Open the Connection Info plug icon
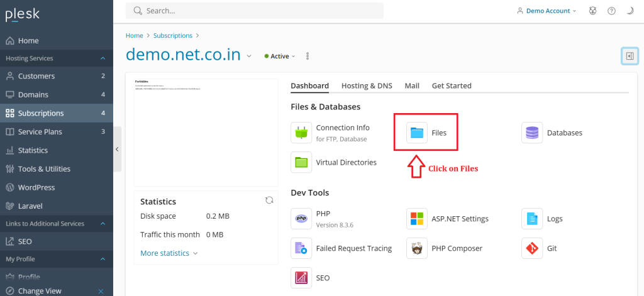The height and width of the screenshot is (296, 644). [x=301, y=133]
